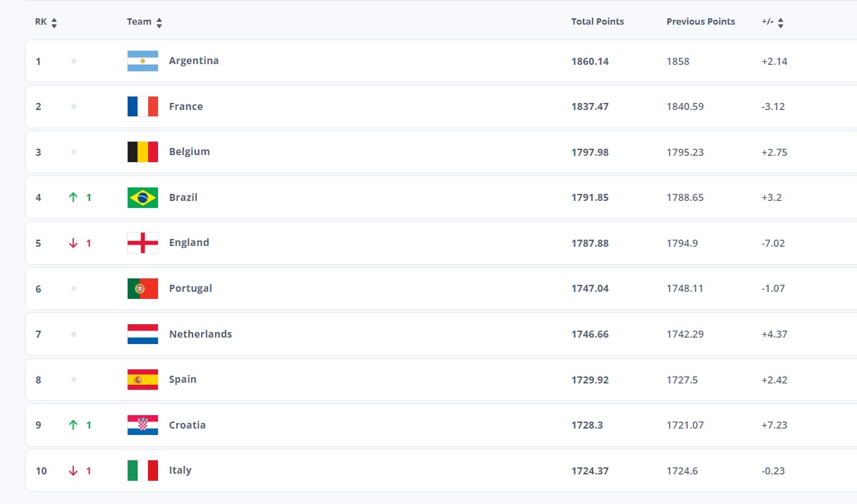Viewport: 857px width, 504px height.
Task: Click the Portugal flag icon
Action: tap(142, 288)
